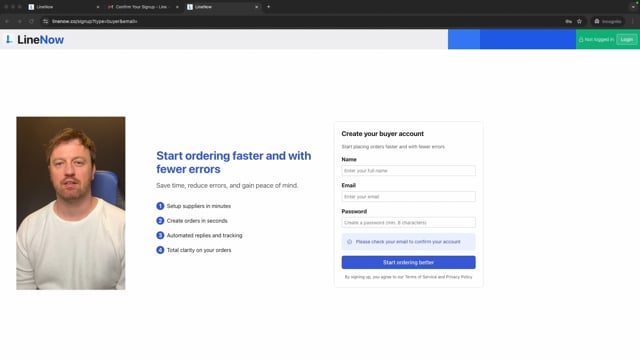Close the first LineNow tab
640x360 pixels.
(x=98, y=7)
